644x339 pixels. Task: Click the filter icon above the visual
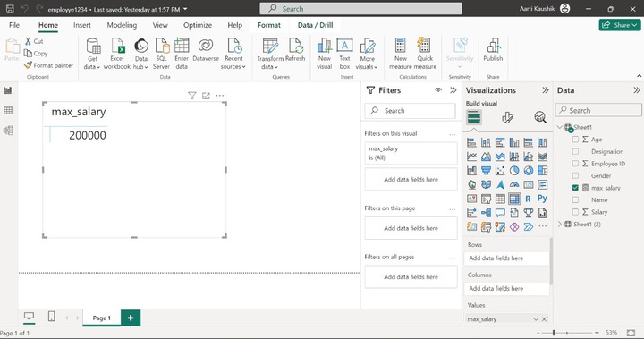tap(191, 96)
